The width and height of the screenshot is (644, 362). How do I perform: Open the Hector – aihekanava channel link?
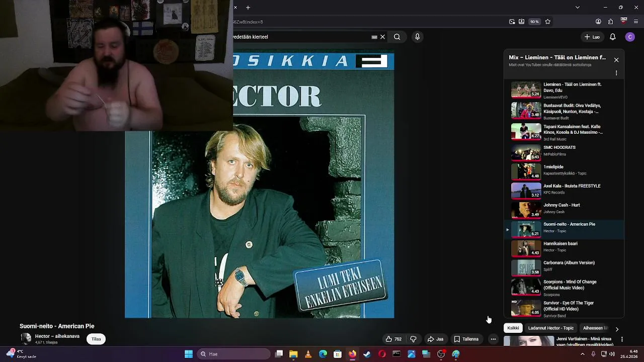(x=57, y=336)
